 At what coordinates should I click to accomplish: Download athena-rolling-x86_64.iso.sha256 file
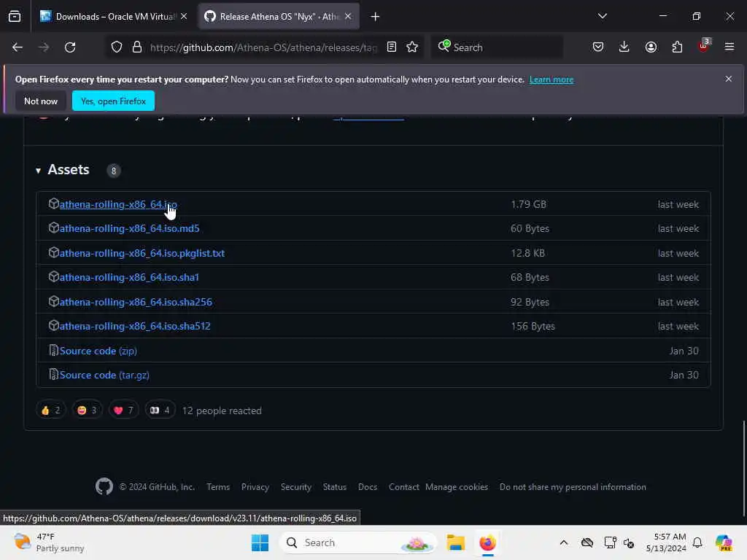[x=136, y=302]
